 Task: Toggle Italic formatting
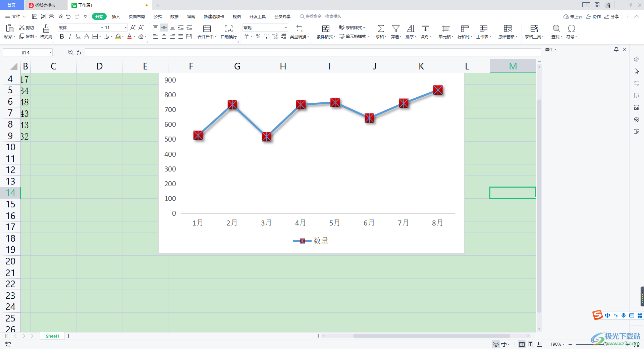pos(70,36)
